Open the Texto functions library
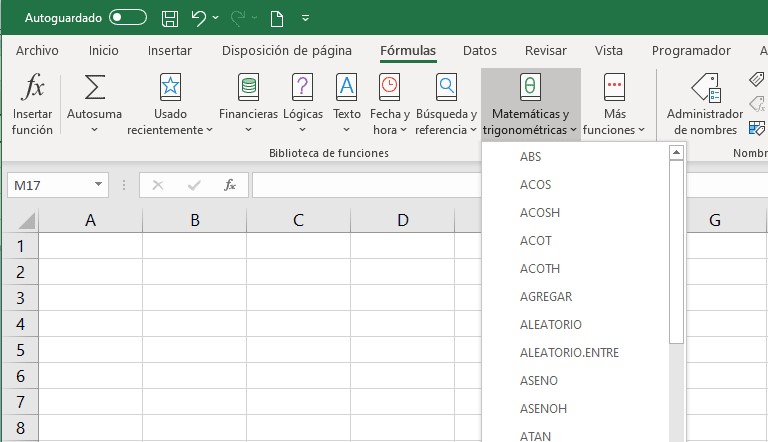The image size is (768, 442). tap(346, 89)
